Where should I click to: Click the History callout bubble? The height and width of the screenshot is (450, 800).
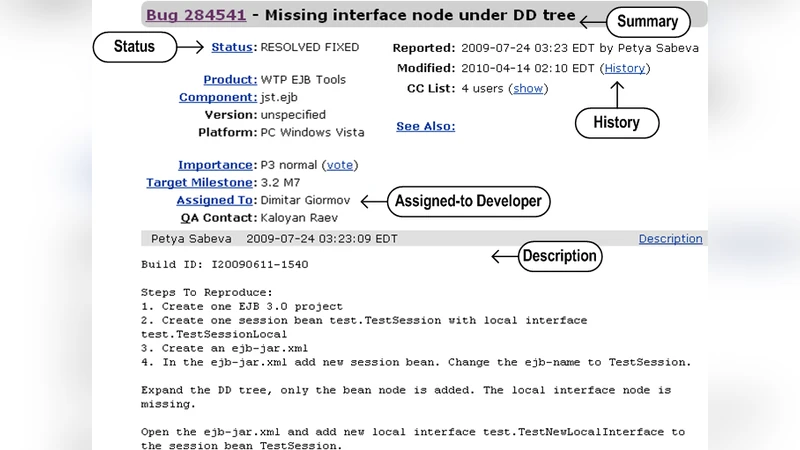pos(616,122)
